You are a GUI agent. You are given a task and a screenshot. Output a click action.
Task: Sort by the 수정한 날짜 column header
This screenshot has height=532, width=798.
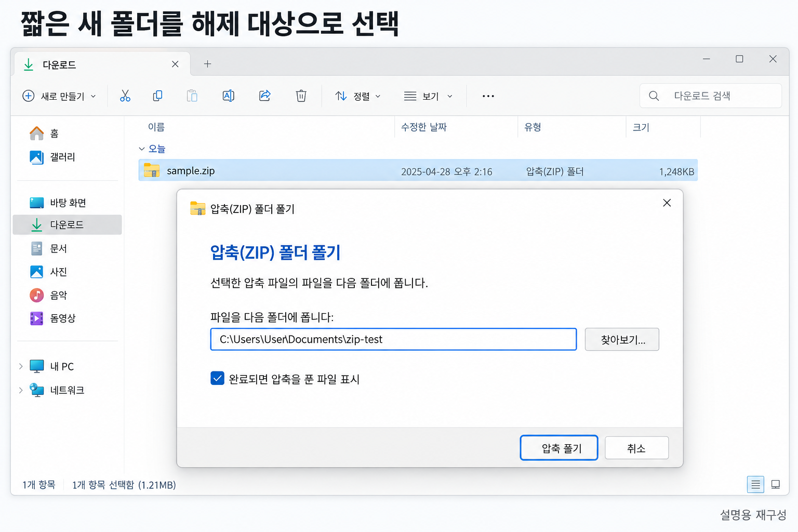[424, 127]
